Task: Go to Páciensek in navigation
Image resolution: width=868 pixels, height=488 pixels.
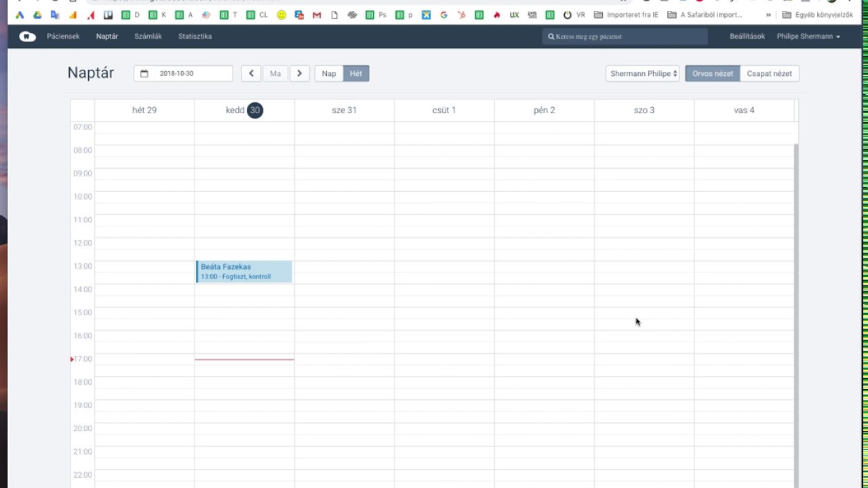Action: point(63,37)
